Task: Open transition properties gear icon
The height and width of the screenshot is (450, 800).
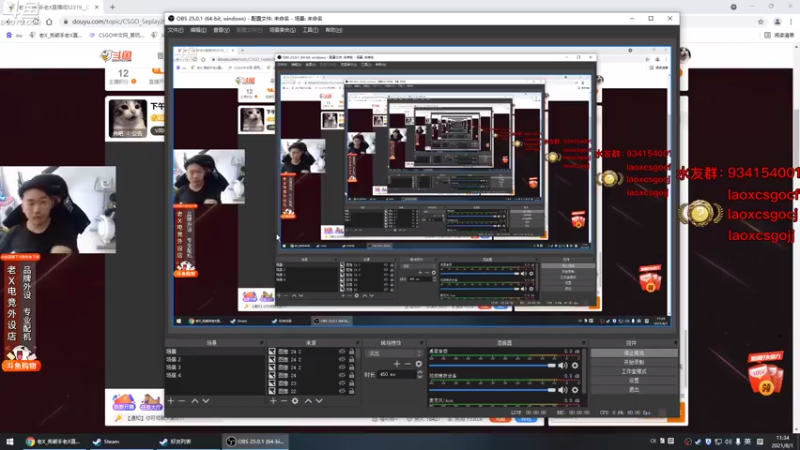Action: pos(419,364)
